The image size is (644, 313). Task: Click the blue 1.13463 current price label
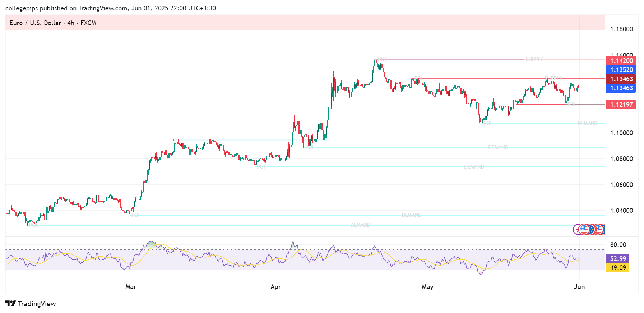[620, 88]
